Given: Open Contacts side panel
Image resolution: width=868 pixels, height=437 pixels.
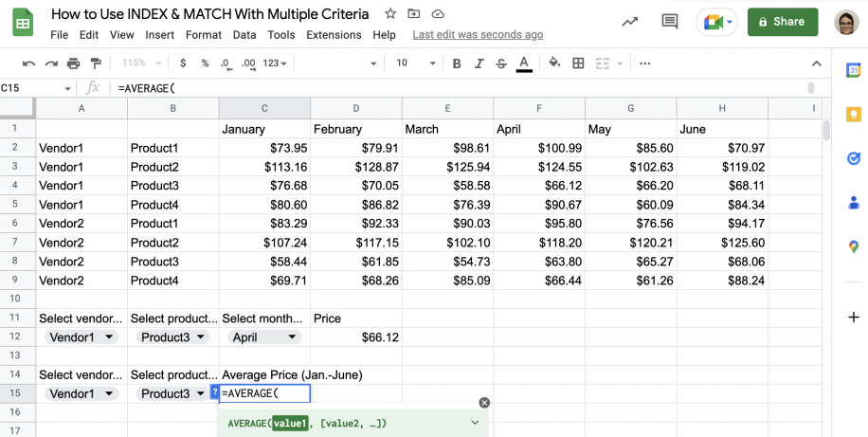Looking at the screenshot, I should click(853, 203).
